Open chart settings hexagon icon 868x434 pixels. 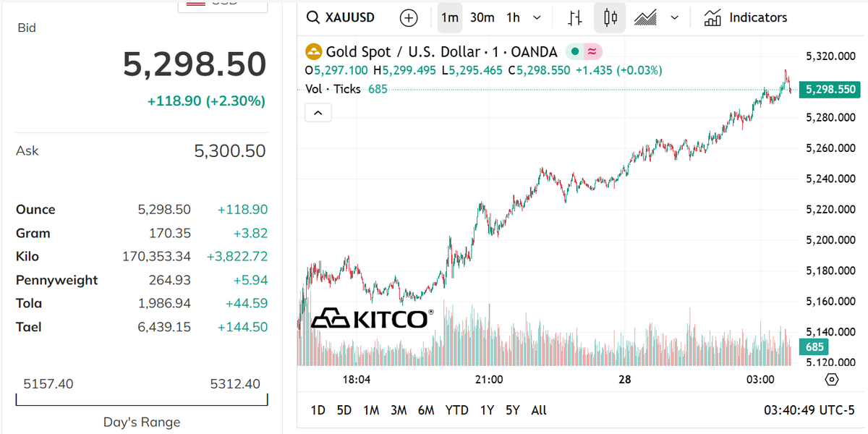(x=831, y=380)
